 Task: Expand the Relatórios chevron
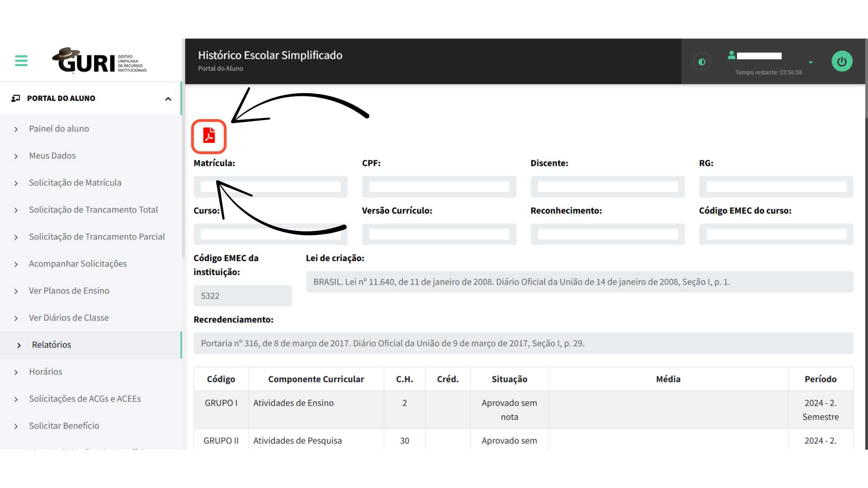pos(19,345)
